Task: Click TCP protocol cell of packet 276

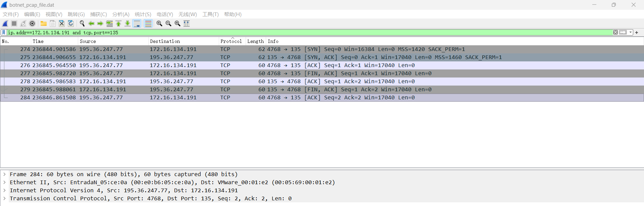Action: (x=225, y=65)
